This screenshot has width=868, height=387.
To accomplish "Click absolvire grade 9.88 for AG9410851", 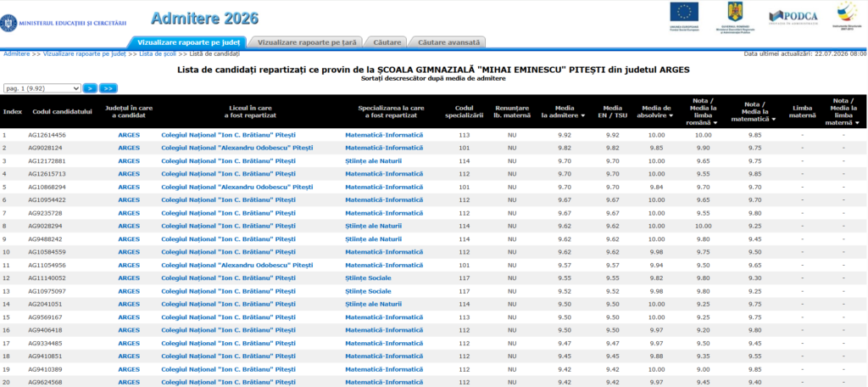I will point(656,356).
